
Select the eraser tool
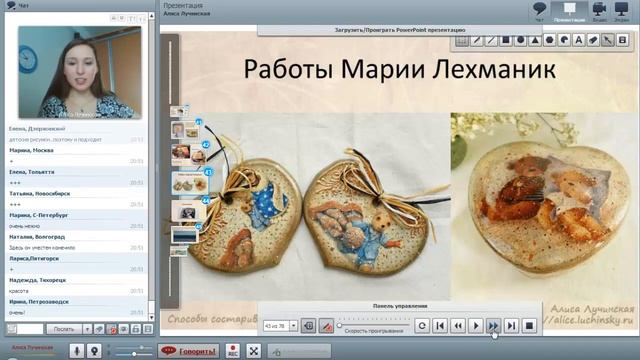tap(593, 40)
